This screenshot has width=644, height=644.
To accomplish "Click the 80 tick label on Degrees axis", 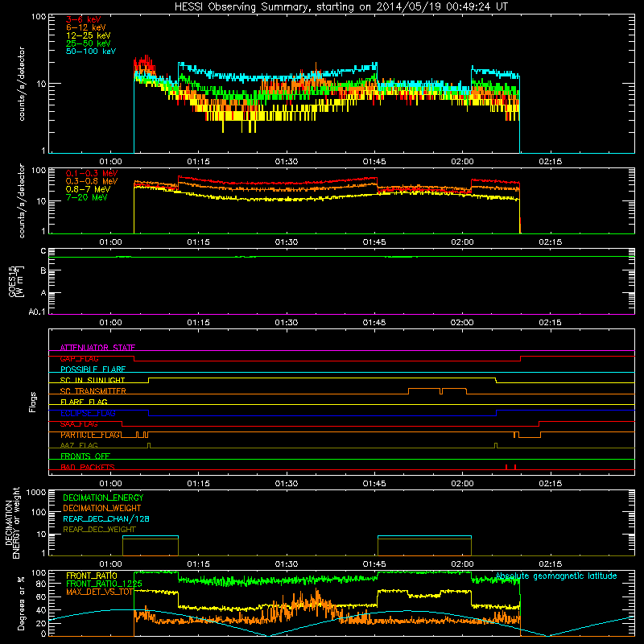I will [x=41, y=584].
